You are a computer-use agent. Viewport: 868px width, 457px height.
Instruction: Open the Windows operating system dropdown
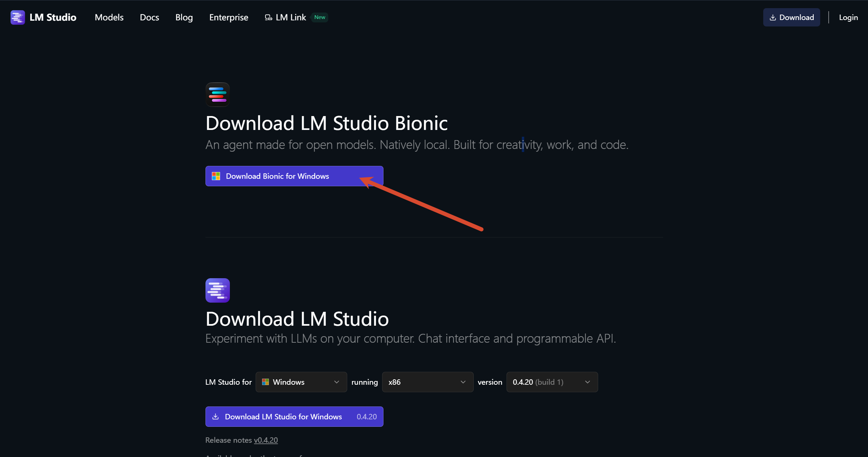[x=301, y=382]
